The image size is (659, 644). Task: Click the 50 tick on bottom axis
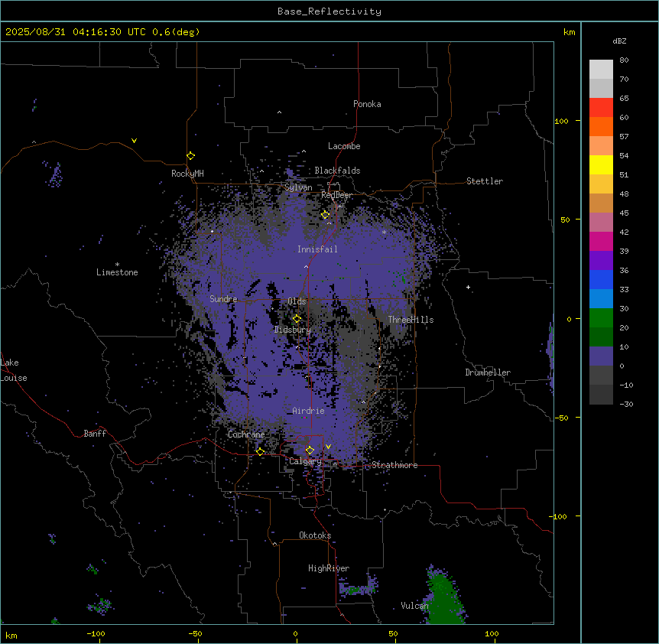(x=393, y=633)
